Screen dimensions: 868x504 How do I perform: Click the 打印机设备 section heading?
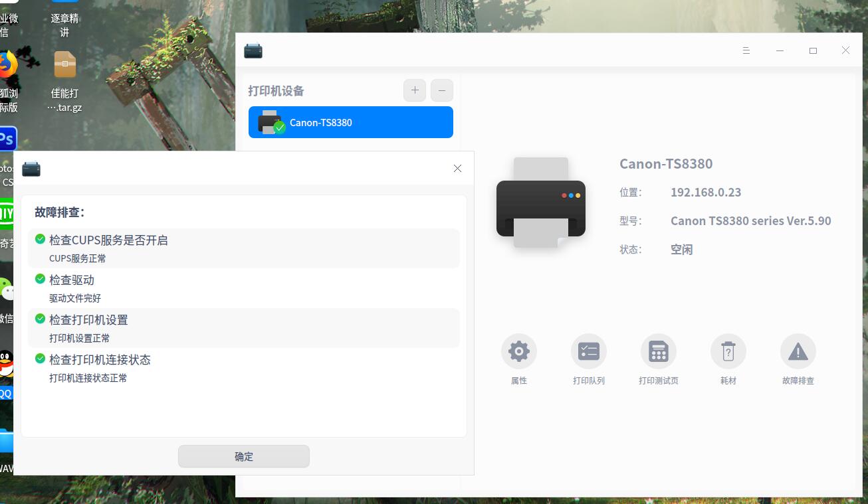276,91
